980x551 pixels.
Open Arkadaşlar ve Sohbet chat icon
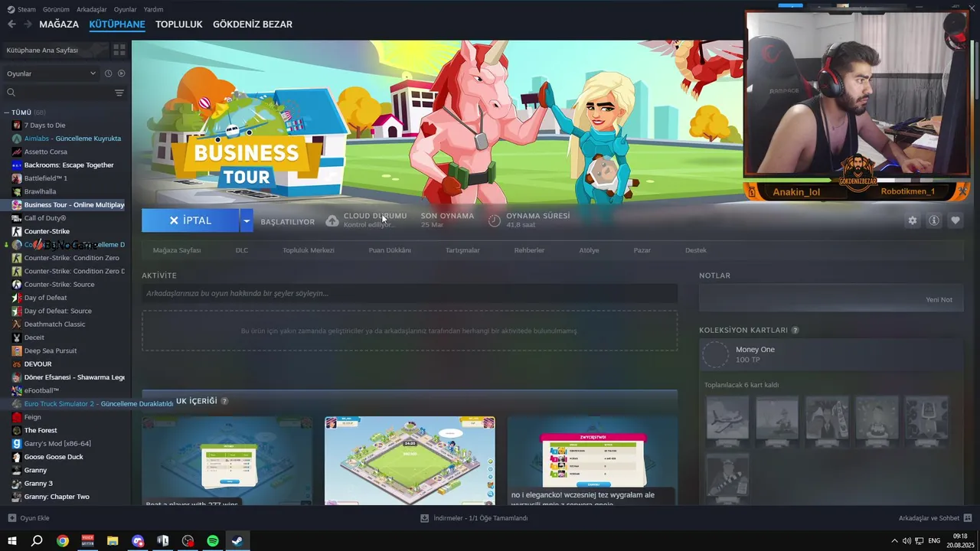969,518
